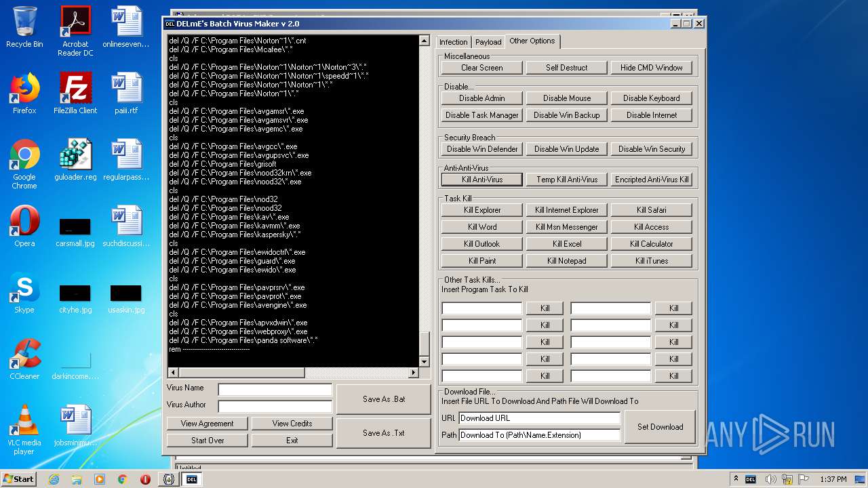Click Kill Explorer button
The image size is (868, 488).
tap(482, 210)
